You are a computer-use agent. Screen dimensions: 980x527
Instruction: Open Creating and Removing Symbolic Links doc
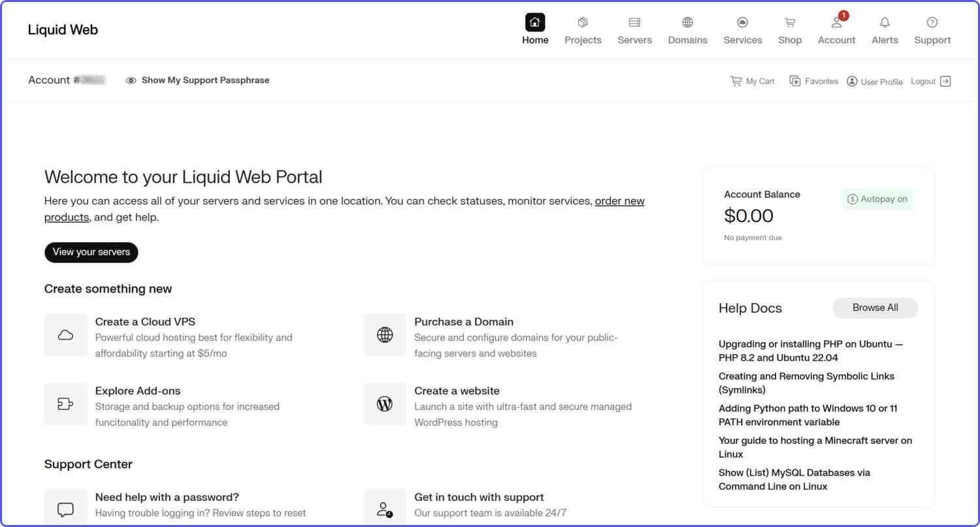click(x=806, y=383)
